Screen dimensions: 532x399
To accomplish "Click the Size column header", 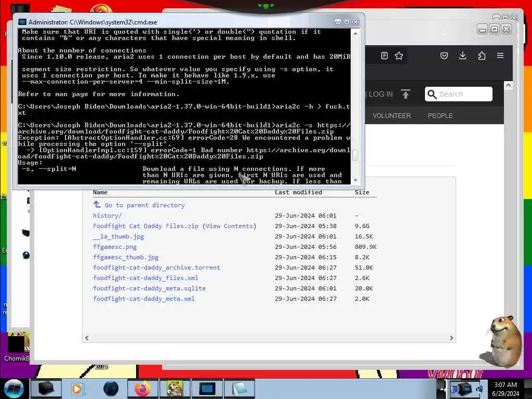I will [x=362, y=192].
